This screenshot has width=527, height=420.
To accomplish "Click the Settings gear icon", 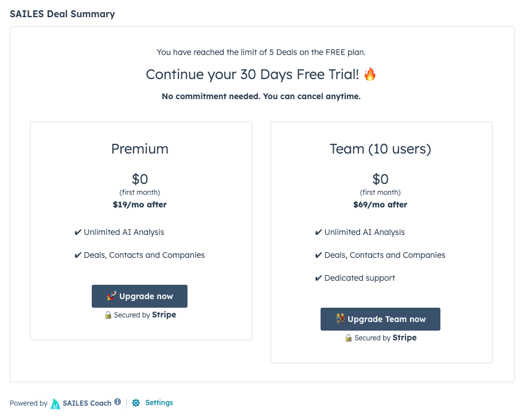I will click(x=136, y=403).
